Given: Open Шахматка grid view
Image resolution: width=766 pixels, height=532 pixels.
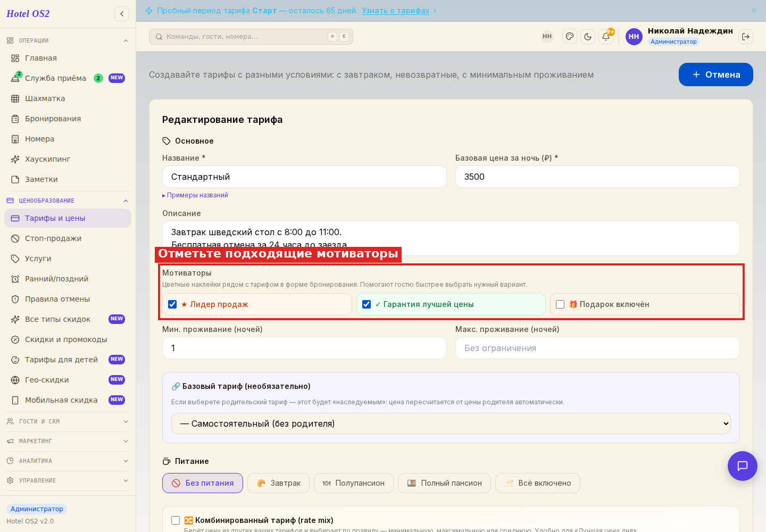Looking at the screenshot, I should pyautogui.click(x=68, y=98).
